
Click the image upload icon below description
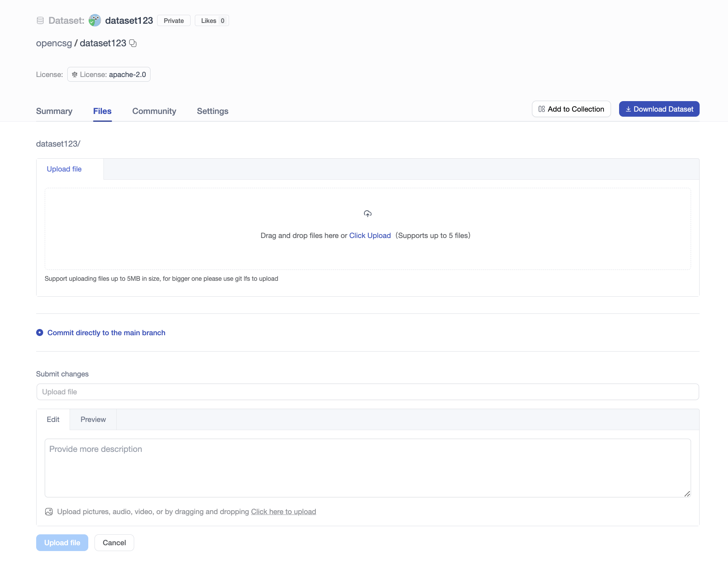(x=49, y=512)
